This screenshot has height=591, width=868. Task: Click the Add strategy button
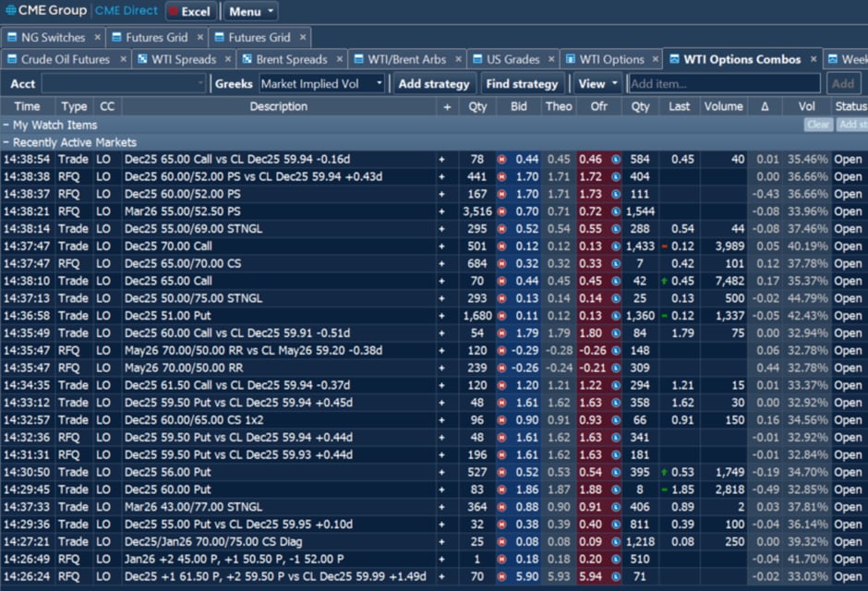(x=434, y=84)
